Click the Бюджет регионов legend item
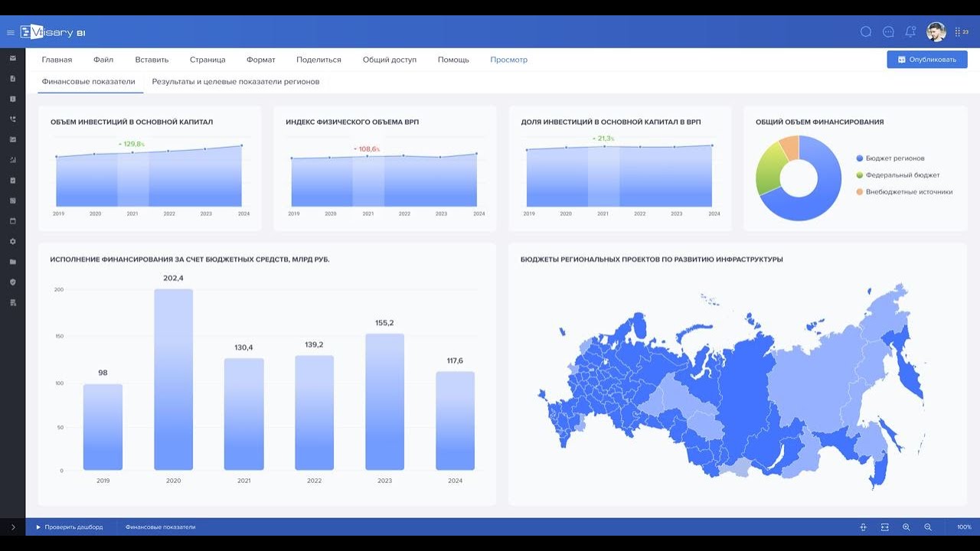 coord(890,158)
